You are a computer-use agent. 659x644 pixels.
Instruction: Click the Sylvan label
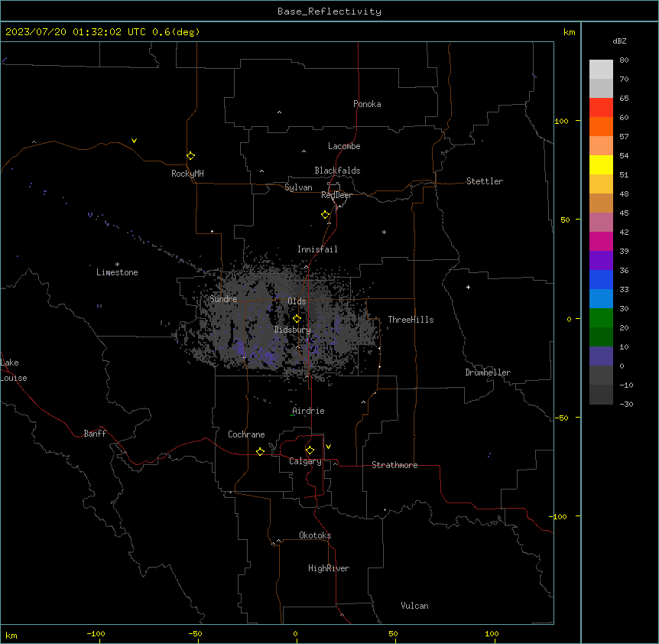(x=298, y=187)
